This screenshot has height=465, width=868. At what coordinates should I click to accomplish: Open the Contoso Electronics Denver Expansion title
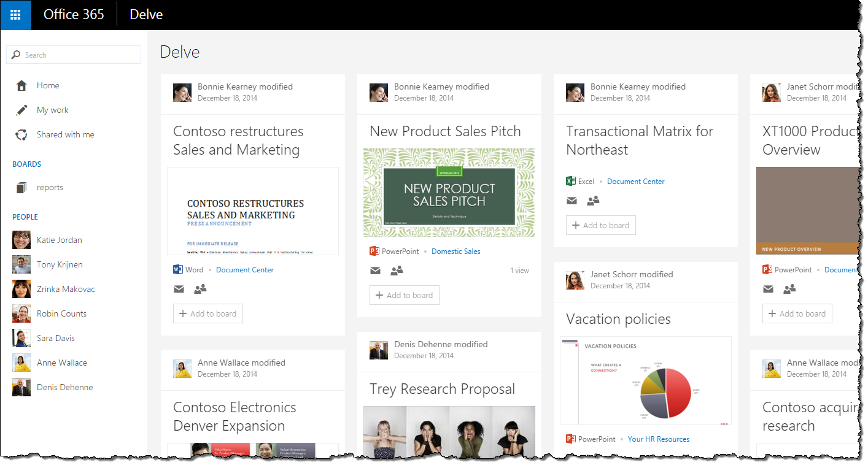coord(234,417)
